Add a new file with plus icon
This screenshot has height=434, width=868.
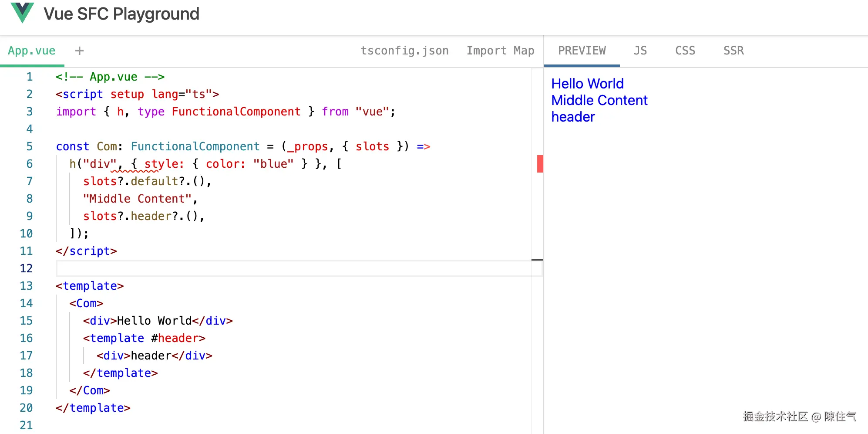point(79,51)
